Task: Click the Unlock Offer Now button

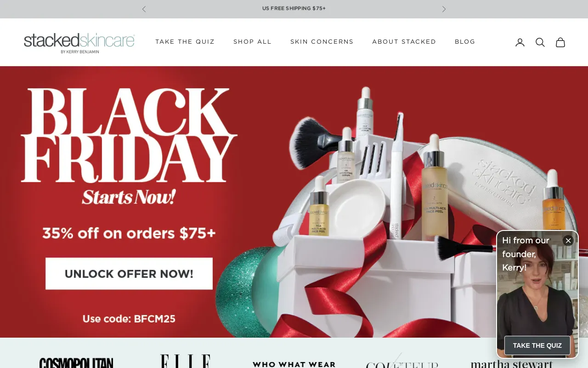Action: pyautogui.click(x=129, y=274)
